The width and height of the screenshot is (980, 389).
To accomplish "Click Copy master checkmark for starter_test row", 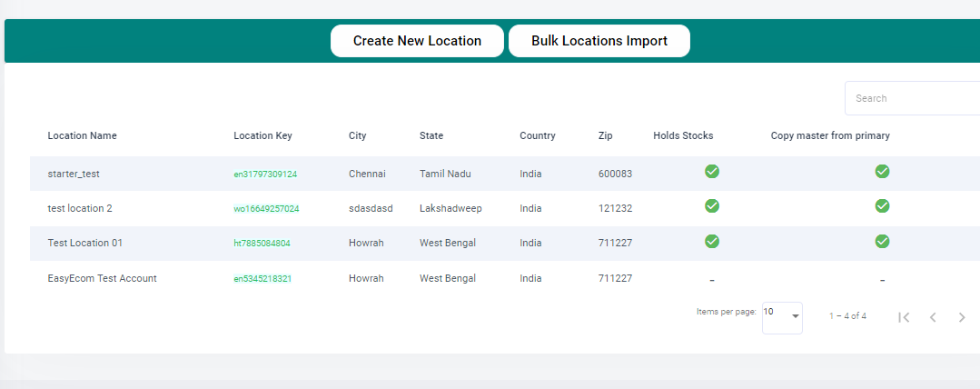I will [882, 172].
